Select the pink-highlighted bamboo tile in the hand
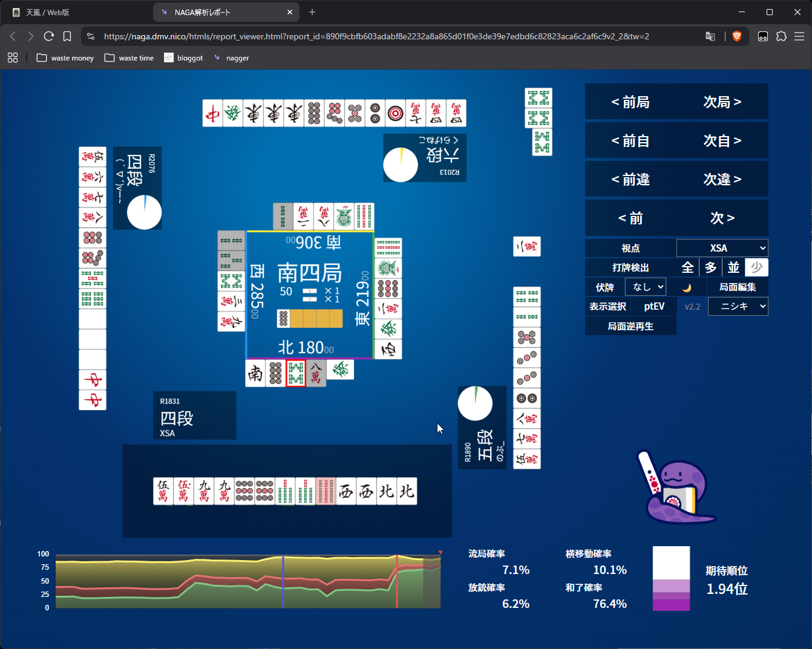This screenshot has height=649, width=812. pos(326,491)
